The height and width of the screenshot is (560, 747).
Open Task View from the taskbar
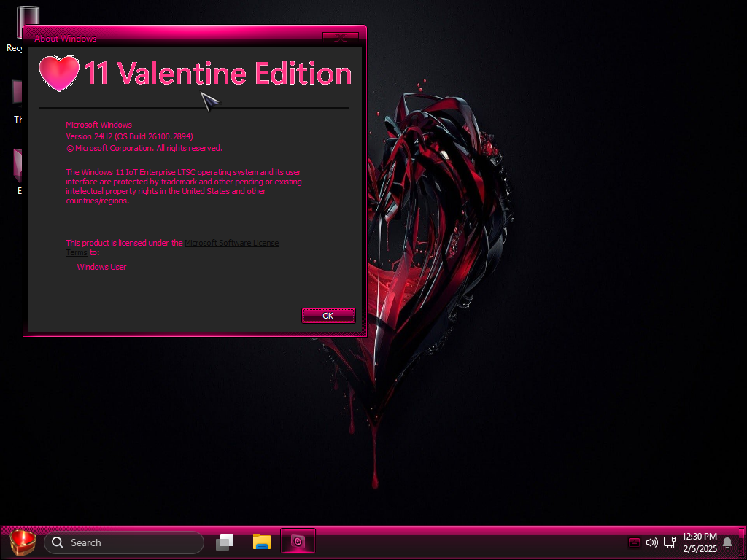tap(225, 542)
